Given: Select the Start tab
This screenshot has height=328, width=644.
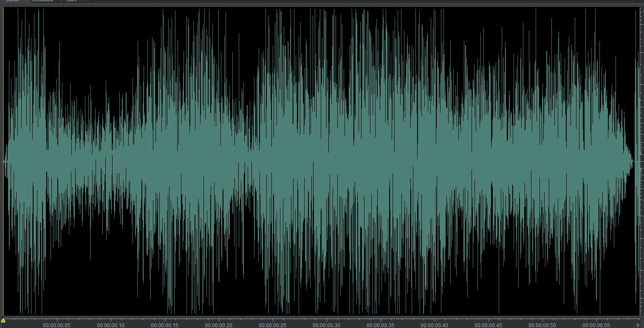Looking at the screenshot, I should (x=71, y=1).
